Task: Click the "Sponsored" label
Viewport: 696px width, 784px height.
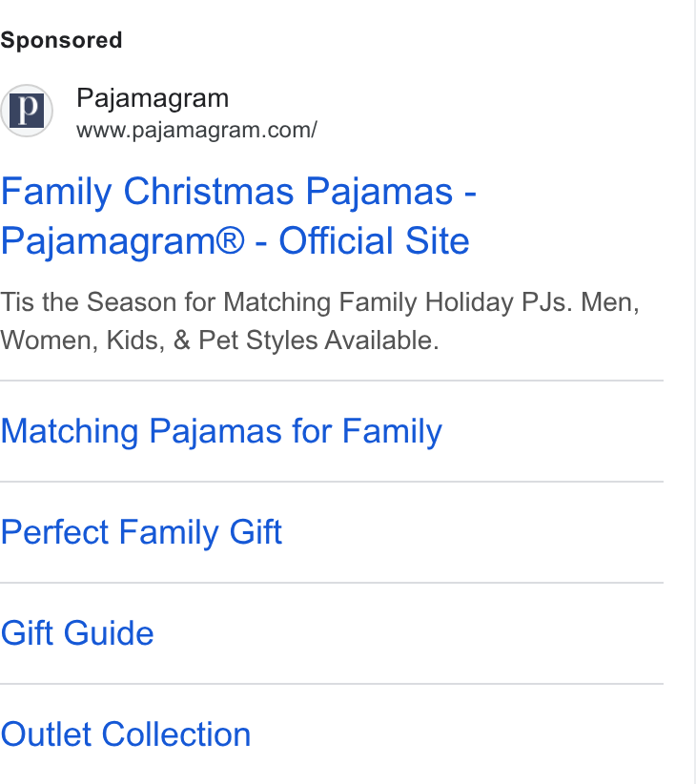Action: pyautogui.click(x=61, y=40)
